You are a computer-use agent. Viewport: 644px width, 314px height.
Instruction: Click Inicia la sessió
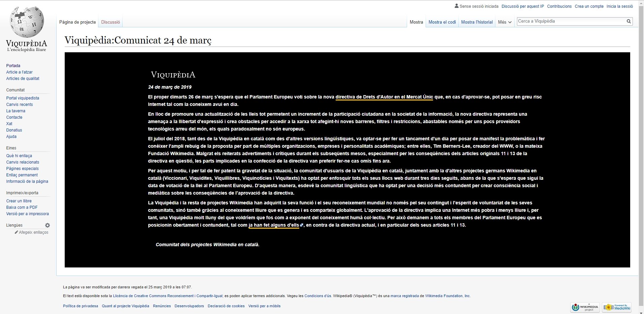tap(620, 6)
